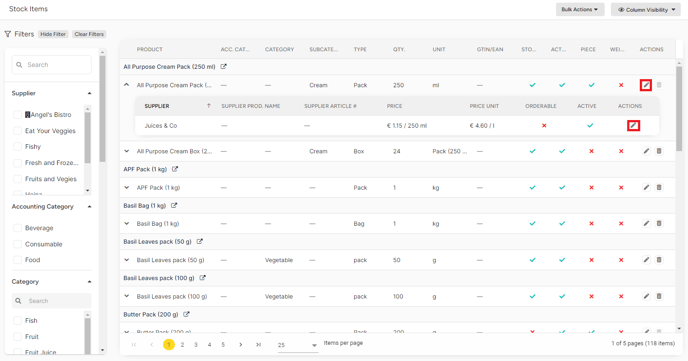The height and width of the screenshot is (361, 688).
Task: Collapse the Category filter section
Action: [x=90, y=282]
